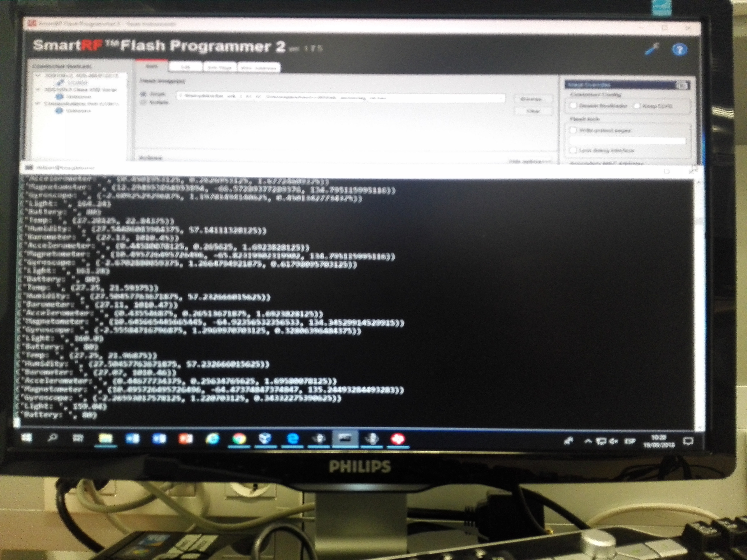747x560 pixels.
Task: Click the wrench settings icon
Action: tap(651, 49)
